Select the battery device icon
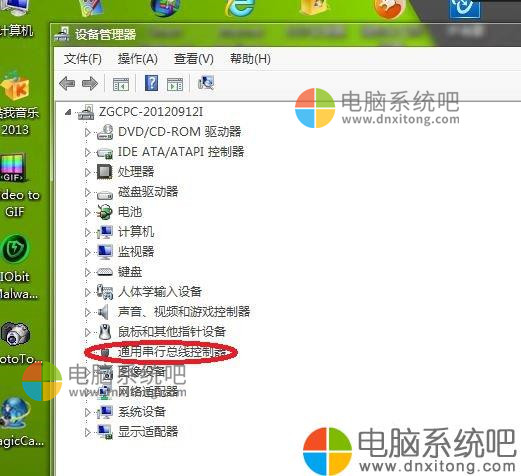This screenshot has height=476, width=521. pos(105,212)
